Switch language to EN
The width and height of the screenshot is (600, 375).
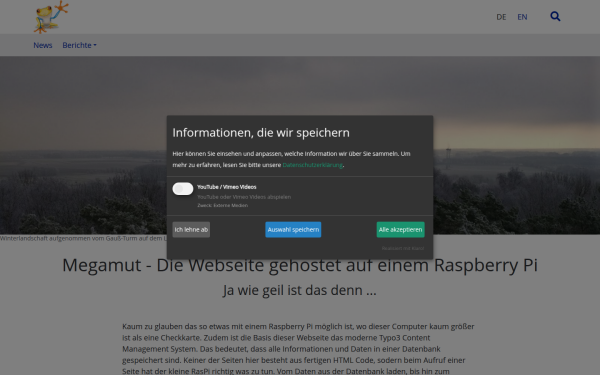pos(522,17)
